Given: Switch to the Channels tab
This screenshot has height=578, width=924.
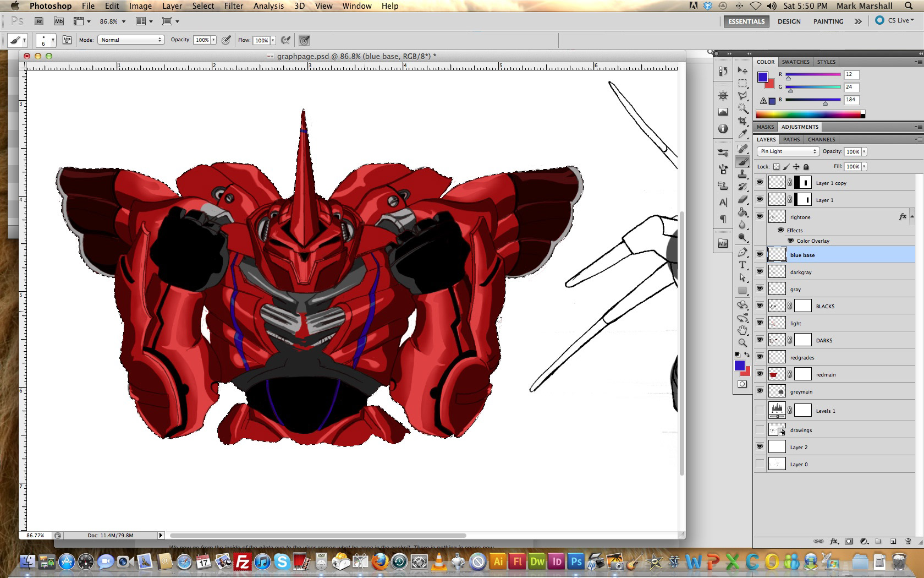Looking at the screenshot, I should pos(821,139).
